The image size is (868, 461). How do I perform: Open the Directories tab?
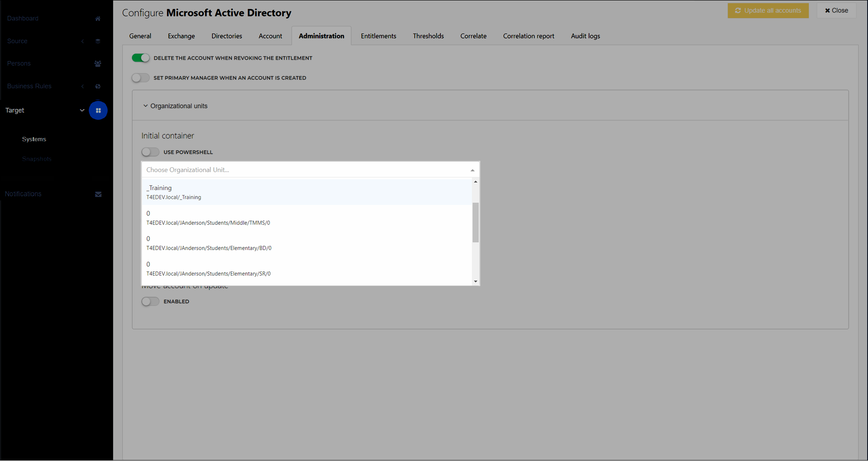tap(227, 36)
